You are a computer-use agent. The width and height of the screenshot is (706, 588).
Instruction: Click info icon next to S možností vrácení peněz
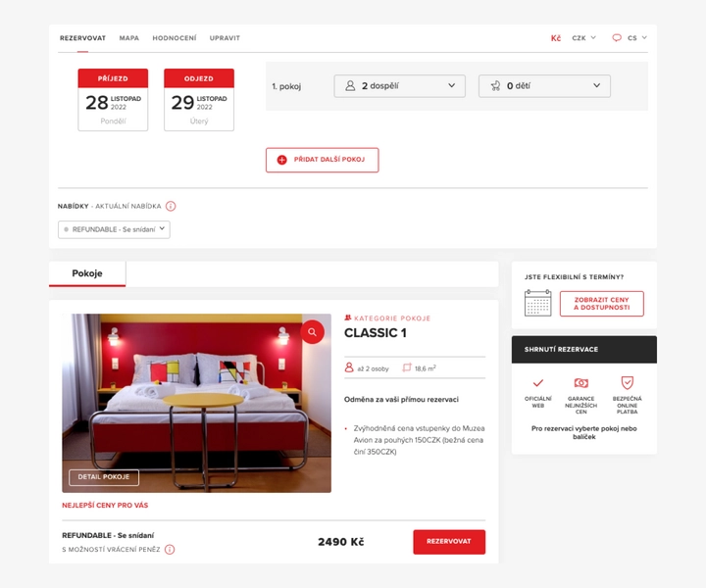coord(170,550)
